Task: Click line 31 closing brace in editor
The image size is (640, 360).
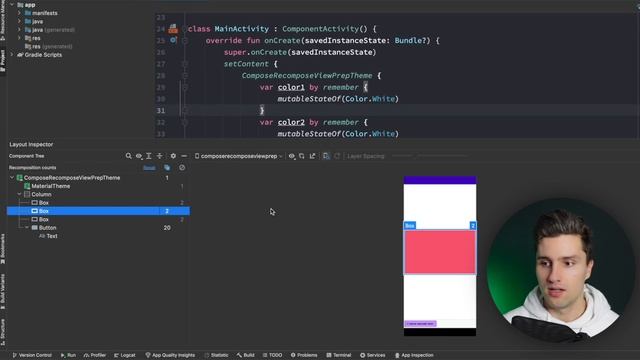Action: click(262, 111)
